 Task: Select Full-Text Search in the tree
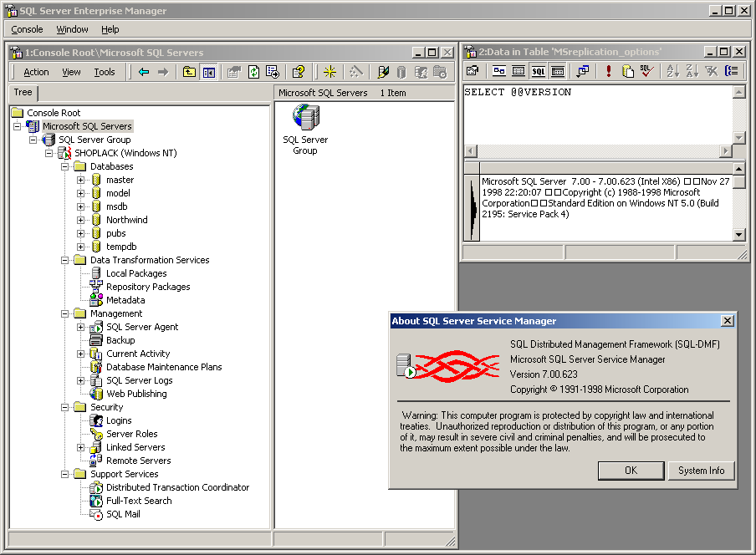pyautogui.click(x=139, y=501)
